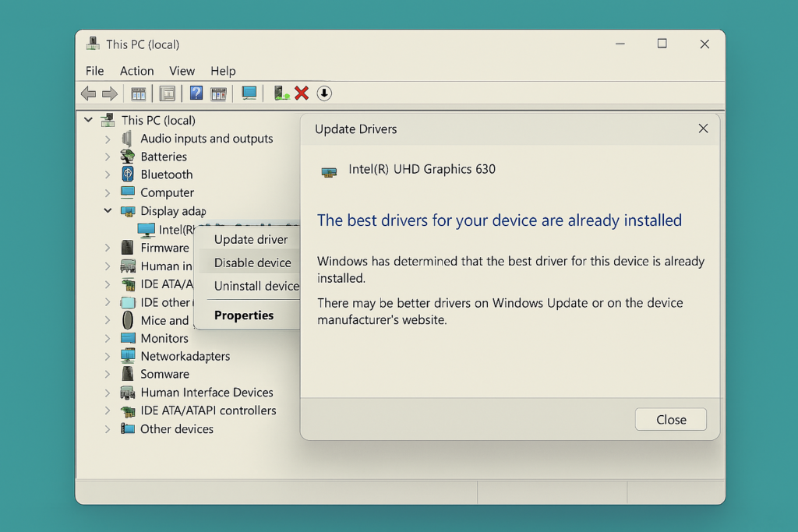Image resolution: width=798 pixels, height=532 pixels.
Task: Choose Disable device from the context menu
Action: point(252,262)
